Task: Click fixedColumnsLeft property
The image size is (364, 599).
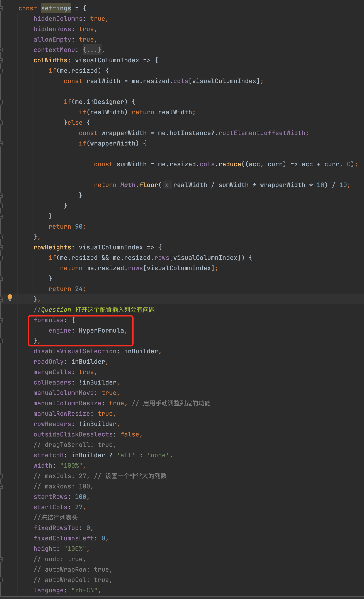Action: 64,539
